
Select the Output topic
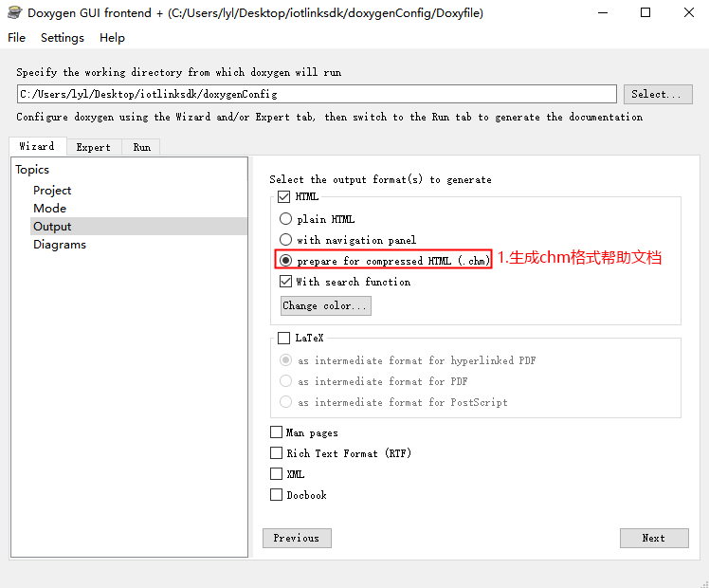pos(138,226)
